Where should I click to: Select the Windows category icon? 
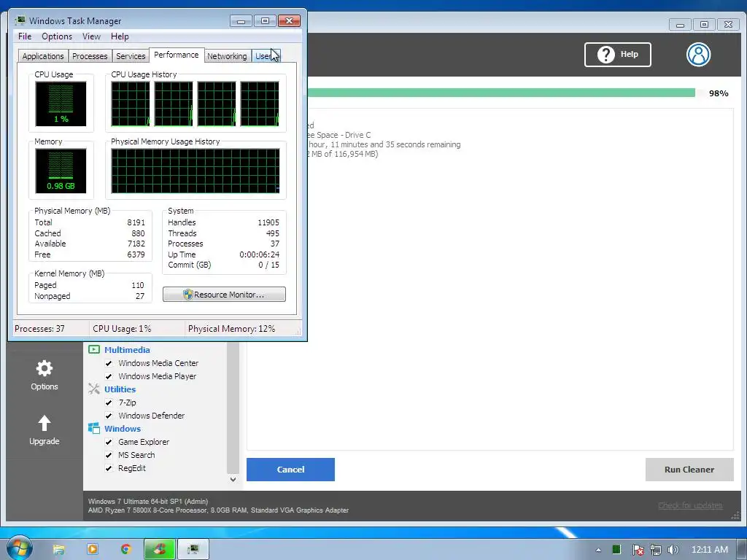click(94, 428)
